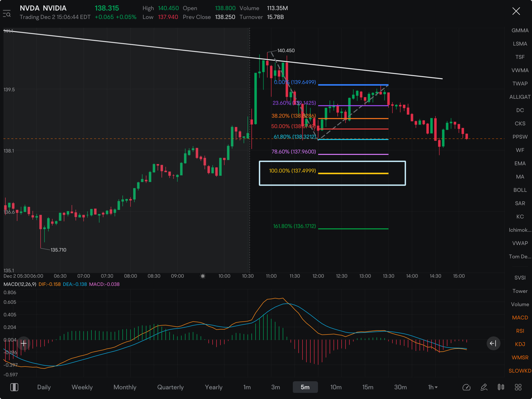The width and height of the screenshot is (532, 399).
Task: Enable the SAR indicator
Action: tap(520, 203)
